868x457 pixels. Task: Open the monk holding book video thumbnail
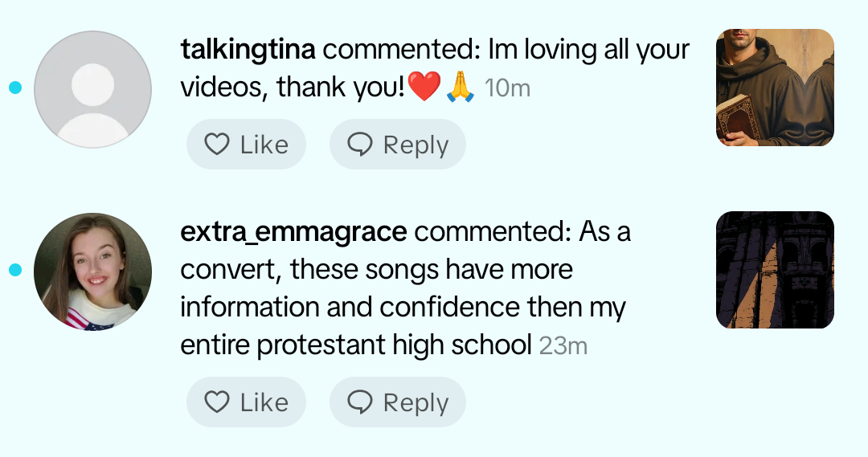tap(775, 88)
